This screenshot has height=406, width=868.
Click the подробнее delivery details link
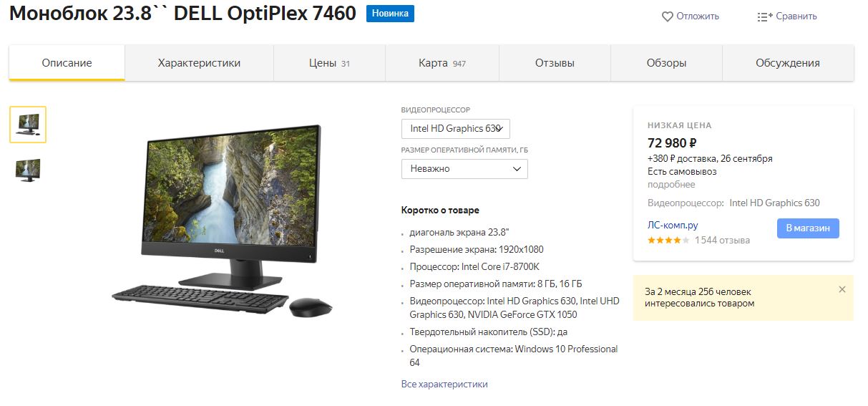(x=671, y=185)
